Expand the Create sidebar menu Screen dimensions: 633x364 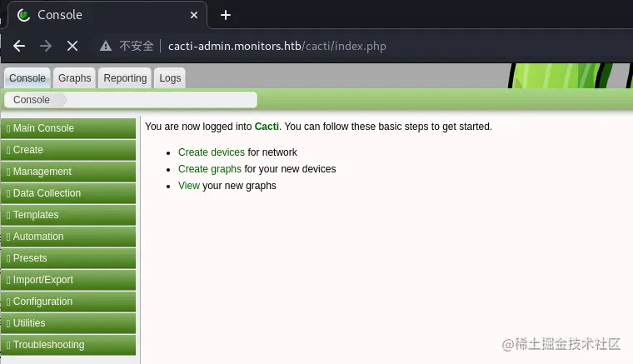68,150
